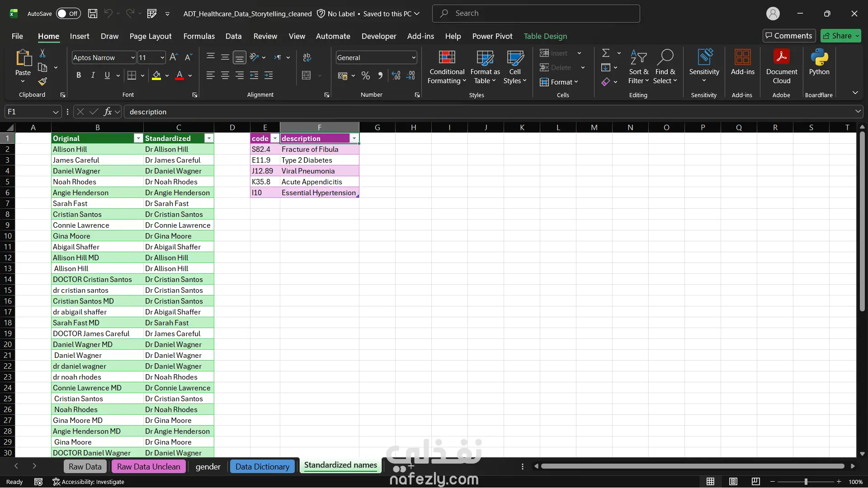This screenshot has height=488, width=868.
Task: Open Conditional Formatting menu
Action: click(447, 67)
